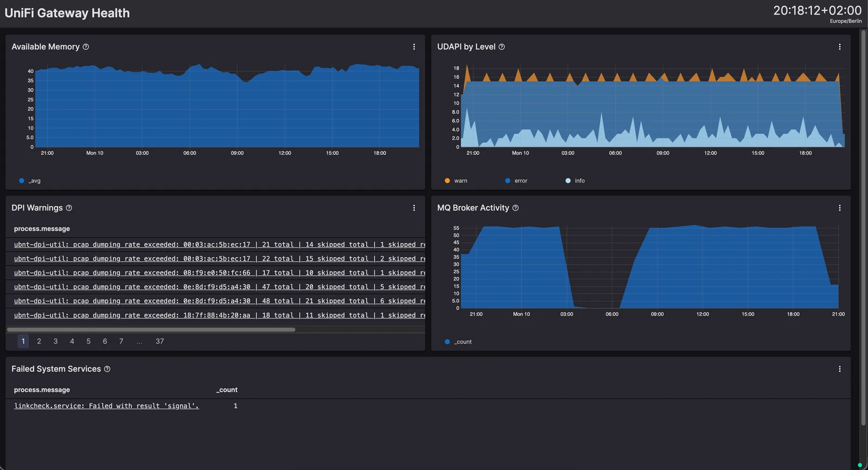Open DPI warning for 08:f9:e0:50:fc:66

click(220, 273)
